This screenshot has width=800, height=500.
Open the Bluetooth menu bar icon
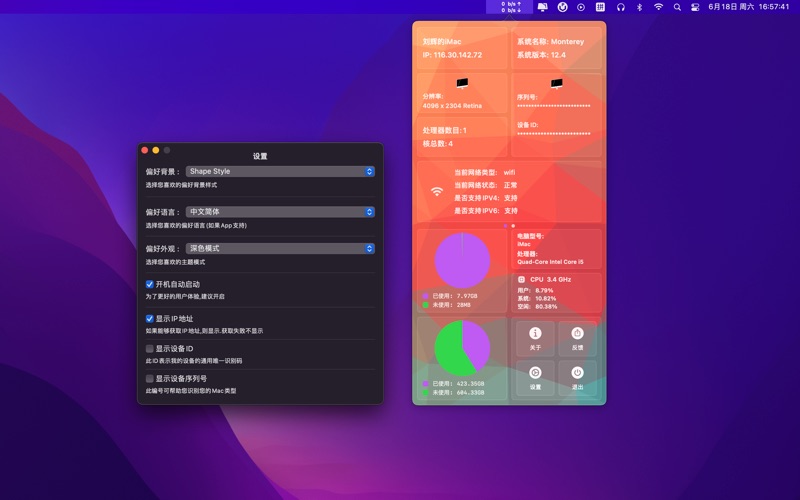[639, 7]
